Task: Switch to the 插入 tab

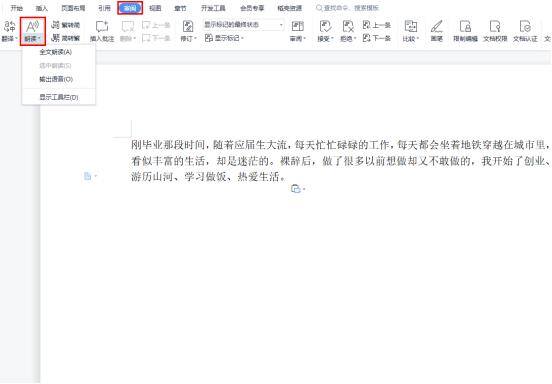Action: click(x=41, y=8)
